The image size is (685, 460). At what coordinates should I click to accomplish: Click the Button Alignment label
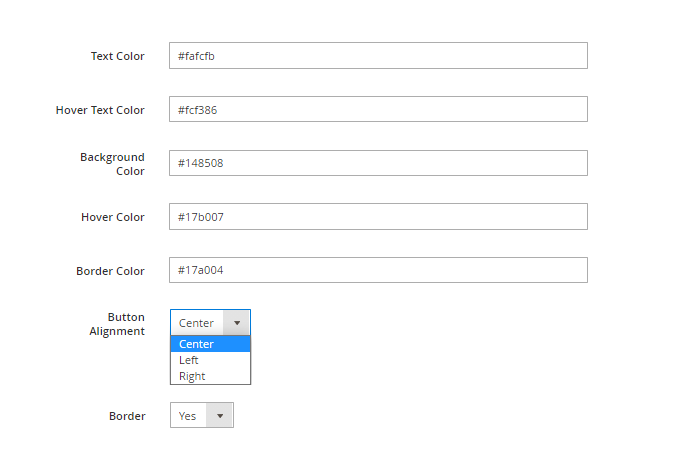coord(117,324)
